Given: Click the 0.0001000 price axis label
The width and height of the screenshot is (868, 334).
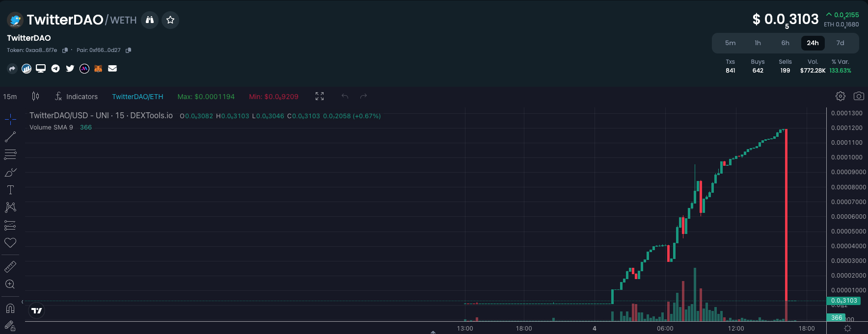Looking at the screenshot, I should pyautogui.click(x=847, y=157).
